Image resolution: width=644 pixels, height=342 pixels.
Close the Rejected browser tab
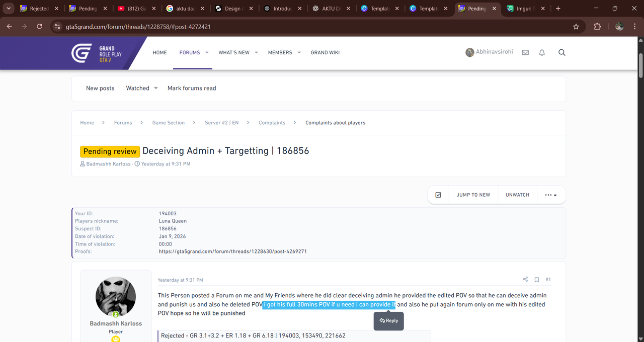[x=56, y=9]
